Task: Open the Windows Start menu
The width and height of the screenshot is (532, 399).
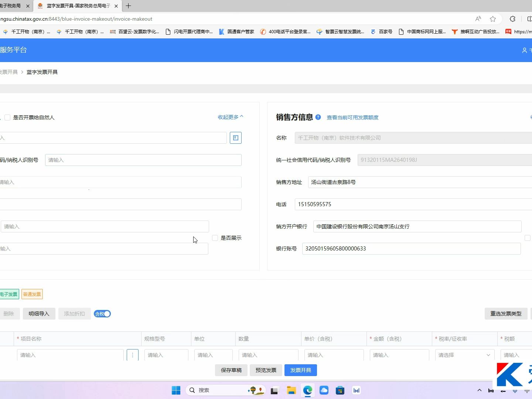Action: click(x=176, y=390)
